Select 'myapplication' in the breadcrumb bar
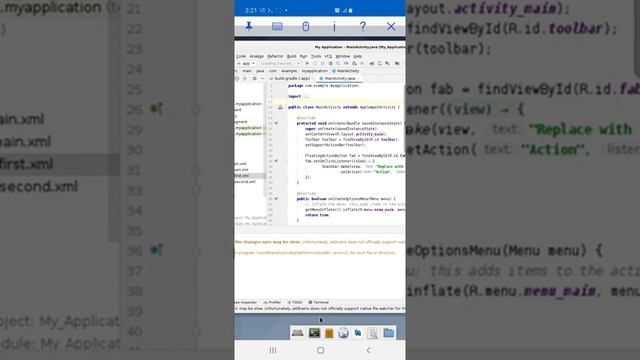Viewport: 640px width, 360px height. pyautogui.click(x=314, y=71)
